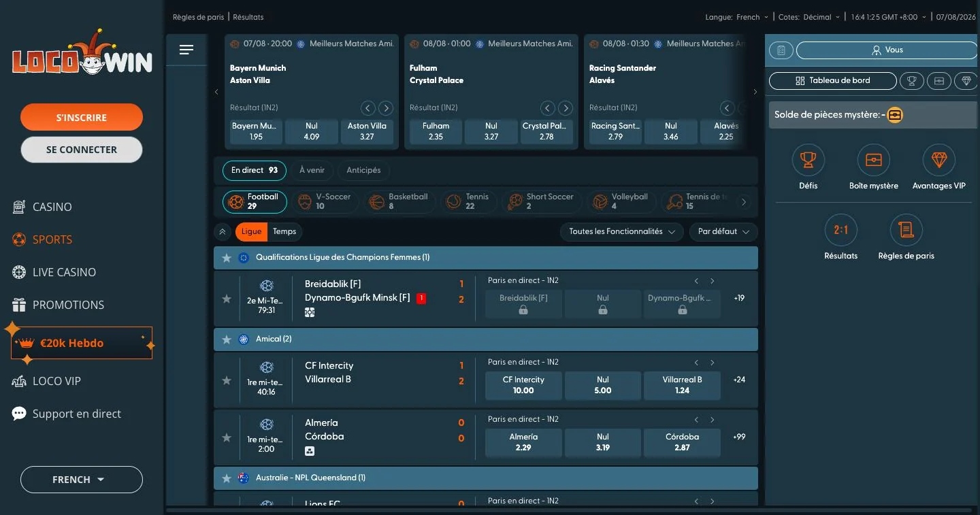
Task: Open Résultats link in header
Action: (x=248, y=17)
